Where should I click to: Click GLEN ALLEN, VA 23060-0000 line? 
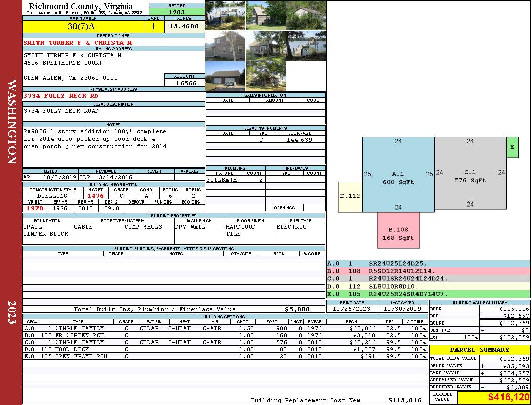[70, 78]
